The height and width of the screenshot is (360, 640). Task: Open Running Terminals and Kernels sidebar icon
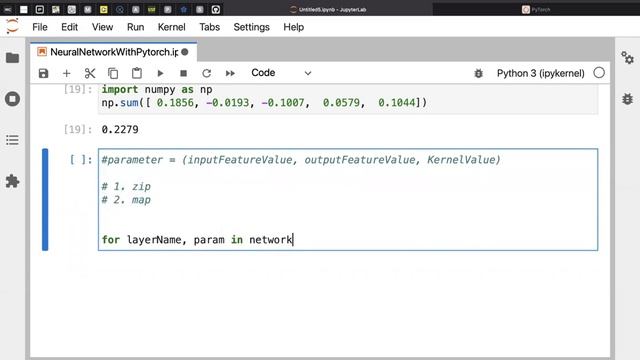(x=12, y=99)
